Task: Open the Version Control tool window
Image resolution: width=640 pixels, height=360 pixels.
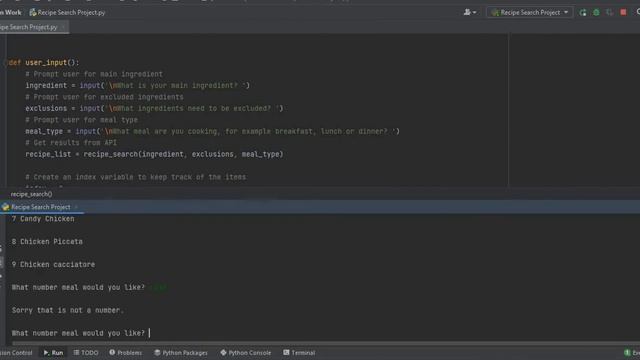Action: click(x=16, y=353)
